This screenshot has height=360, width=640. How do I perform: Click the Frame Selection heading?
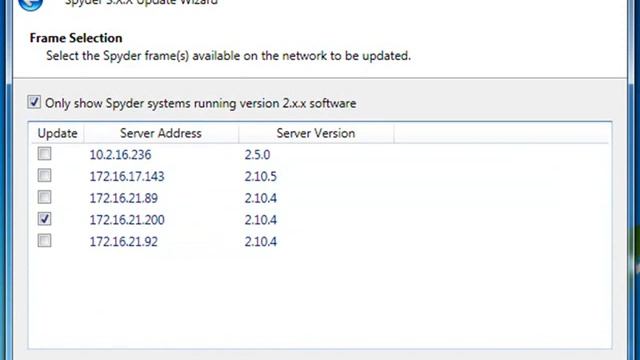(x=76, y=38)
